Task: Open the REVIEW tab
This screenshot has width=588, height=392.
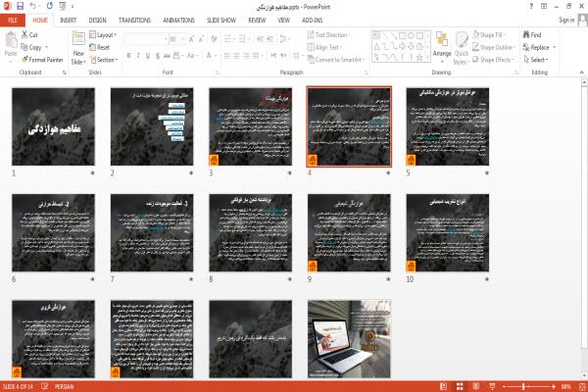Action: click(257, 21)
